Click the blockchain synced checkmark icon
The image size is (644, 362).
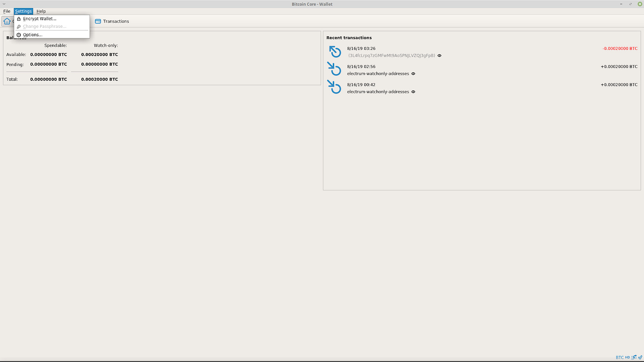coord(640,357)
